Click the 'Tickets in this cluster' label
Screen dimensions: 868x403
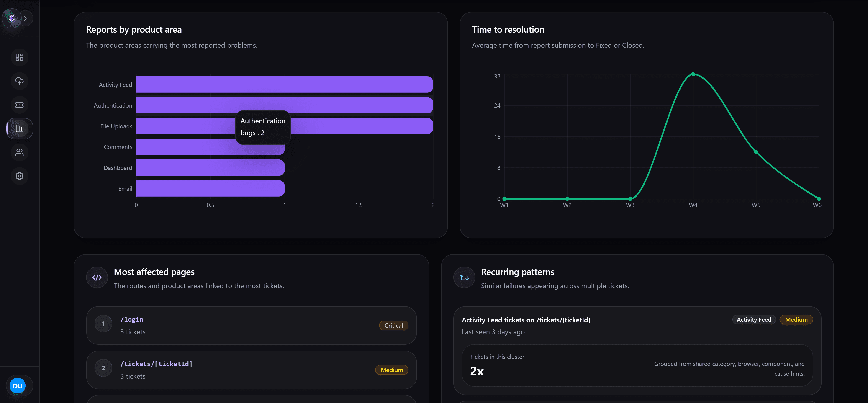(x=497, y=357)
